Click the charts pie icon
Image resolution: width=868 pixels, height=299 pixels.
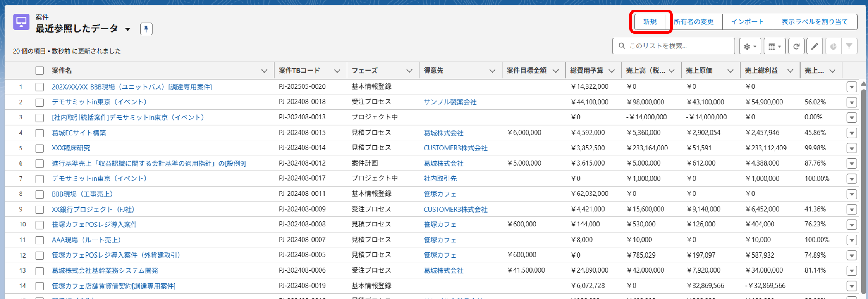pyautogui.click(x=833, y=46)
